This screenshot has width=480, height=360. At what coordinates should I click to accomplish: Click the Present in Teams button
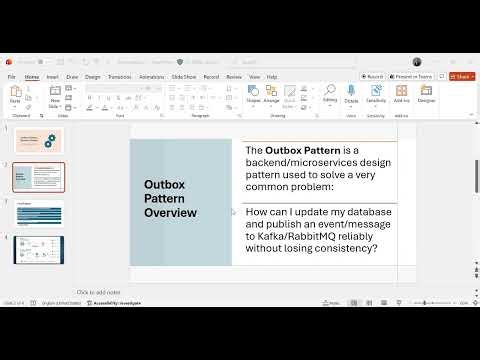[x=411, y=77]
